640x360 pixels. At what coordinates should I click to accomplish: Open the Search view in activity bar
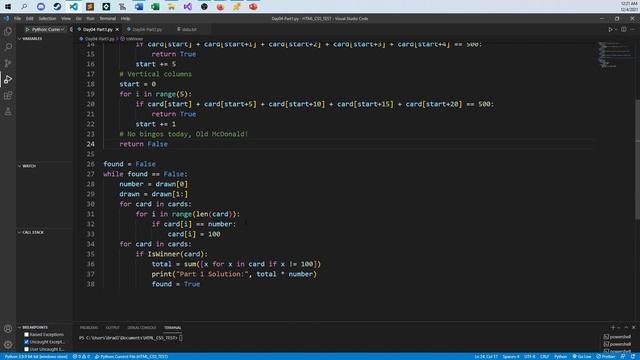pyautogui.click(x=8, y=47)
